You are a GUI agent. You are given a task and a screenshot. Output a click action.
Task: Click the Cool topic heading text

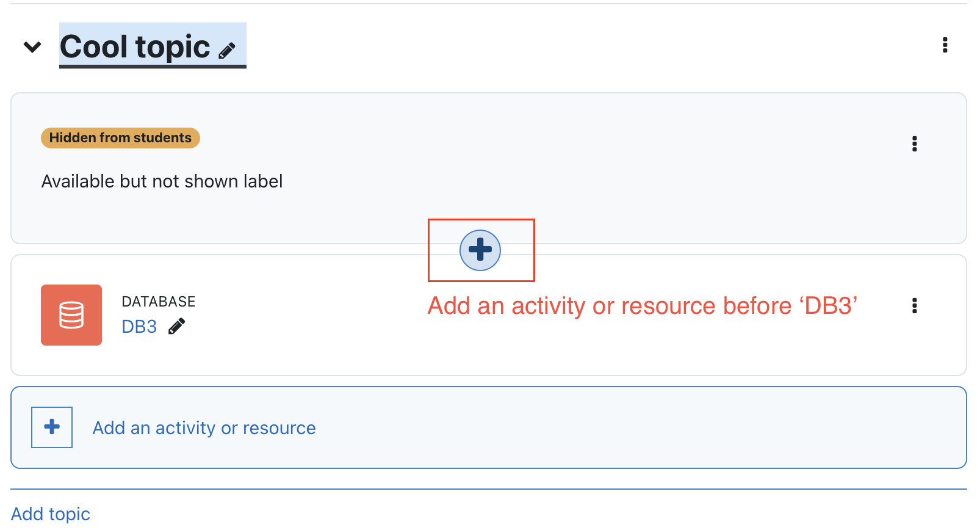click(135, 47)
